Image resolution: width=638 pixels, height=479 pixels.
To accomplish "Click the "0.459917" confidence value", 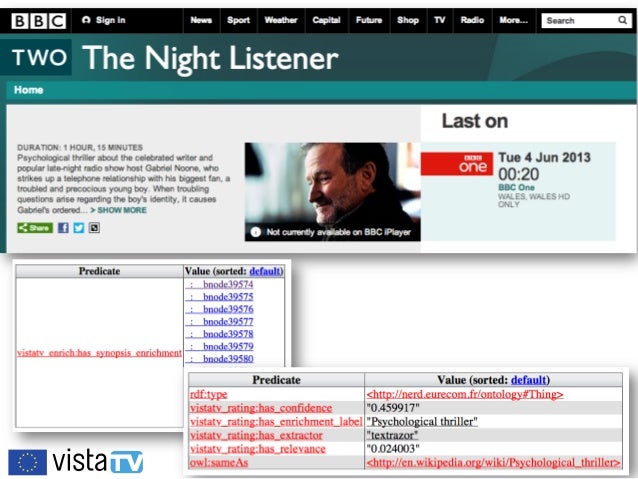I will [x=393, y=408].
